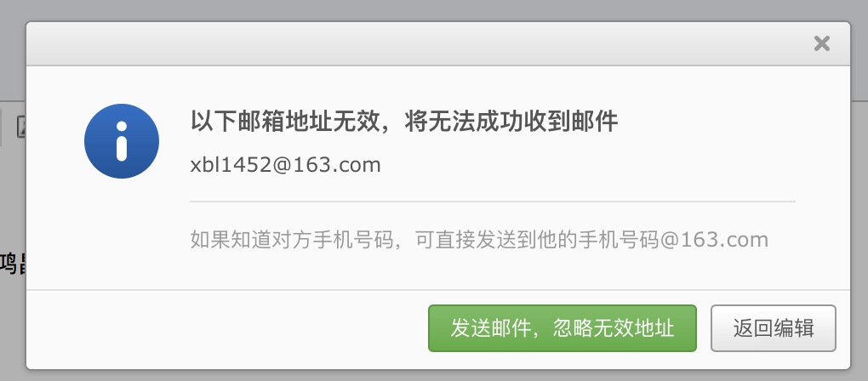
Task: Click the gap between the two footer buttons
Action: [x=704, y=328]
